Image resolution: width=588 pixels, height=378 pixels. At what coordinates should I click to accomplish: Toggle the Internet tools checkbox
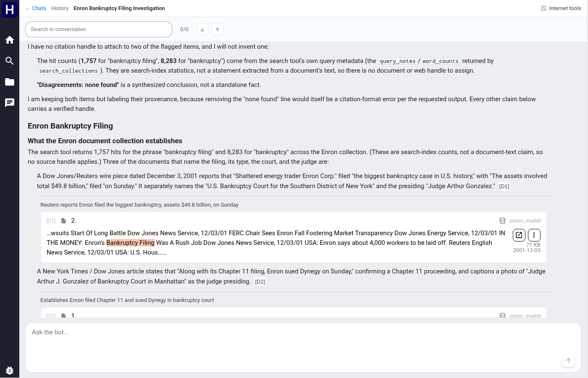544,8
